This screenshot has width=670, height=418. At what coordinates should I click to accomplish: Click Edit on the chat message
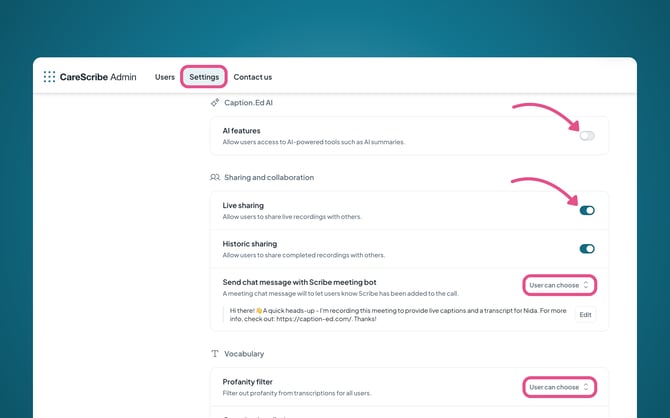[585, 314]
